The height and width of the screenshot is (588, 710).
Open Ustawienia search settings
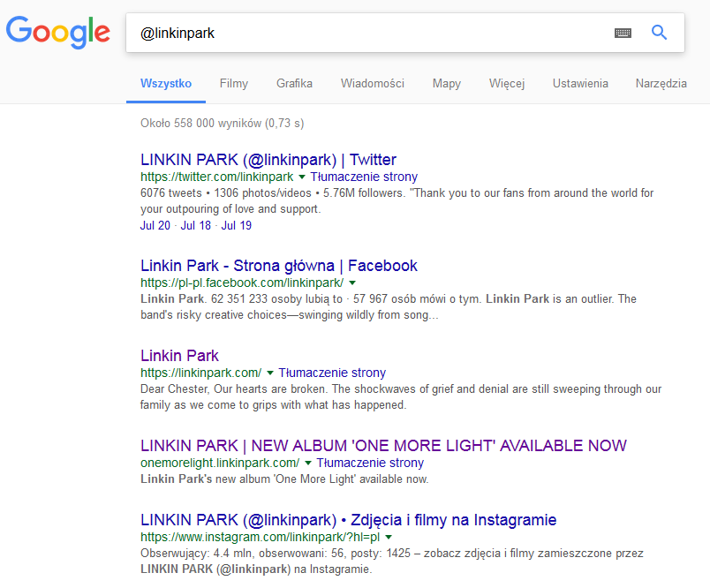pyautogui.click(x=580, y=84)
